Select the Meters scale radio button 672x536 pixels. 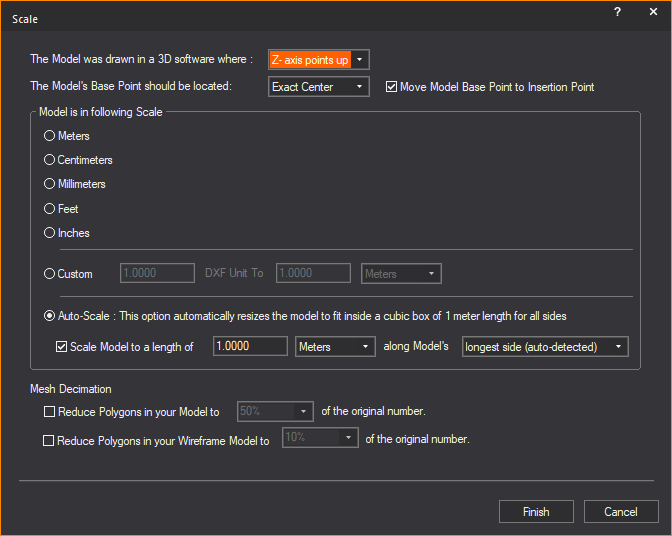[x=49, y=136]
